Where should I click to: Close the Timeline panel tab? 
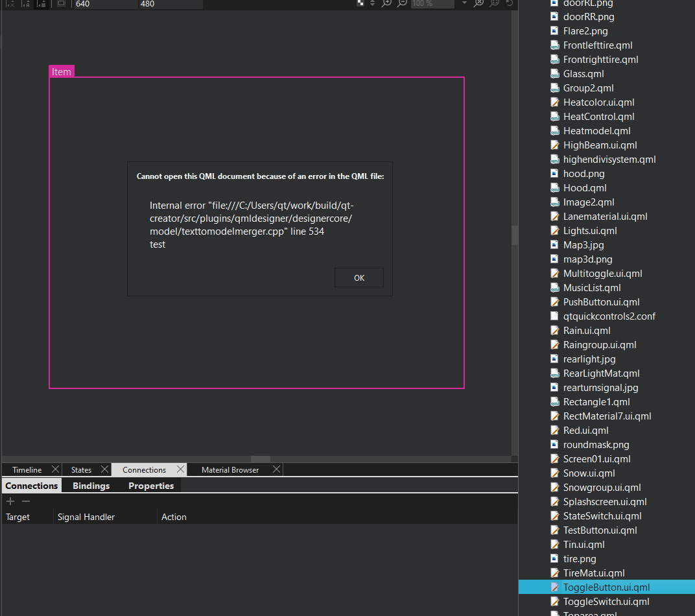point(55,469)
